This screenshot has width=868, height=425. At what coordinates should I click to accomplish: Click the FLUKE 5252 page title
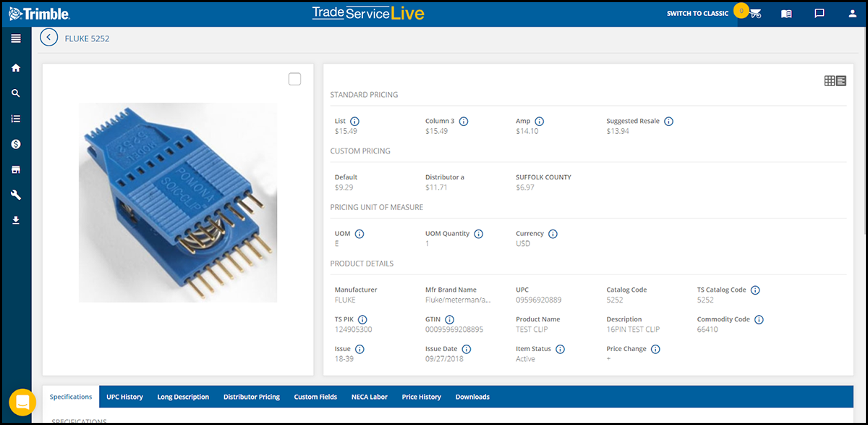click(88, 38)
